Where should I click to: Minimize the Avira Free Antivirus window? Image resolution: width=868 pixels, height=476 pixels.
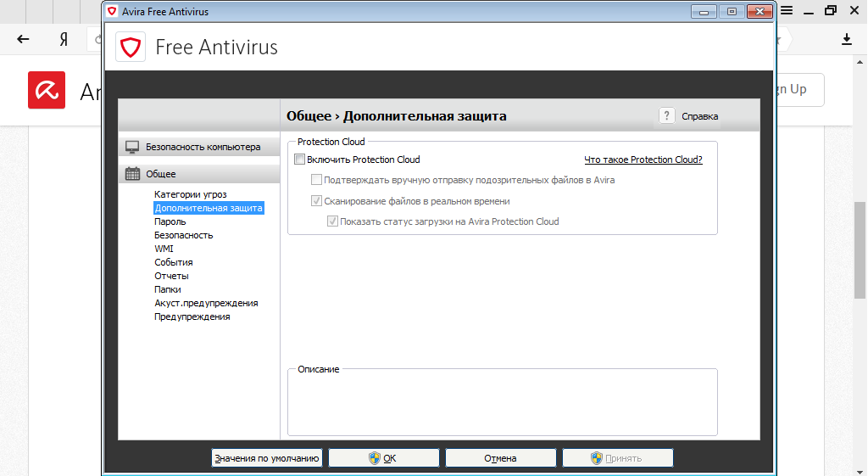(704, 12)
